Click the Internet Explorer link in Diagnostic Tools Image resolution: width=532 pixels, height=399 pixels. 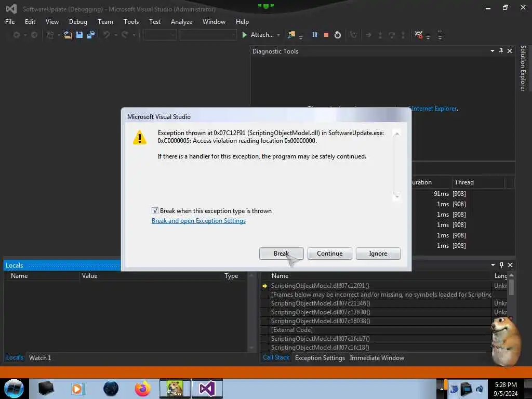pos(434,109)
